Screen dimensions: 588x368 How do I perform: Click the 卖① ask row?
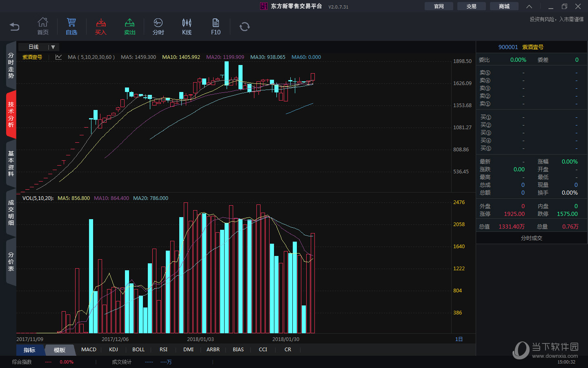tap(532, 104)
